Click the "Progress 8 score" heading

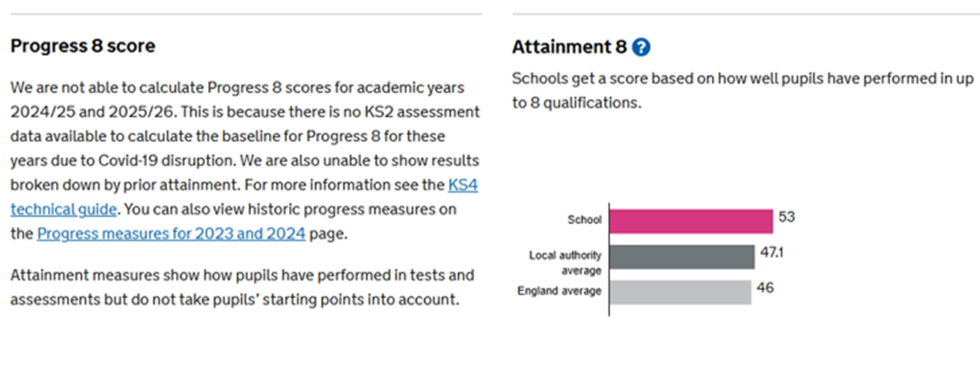coord(83,46)
